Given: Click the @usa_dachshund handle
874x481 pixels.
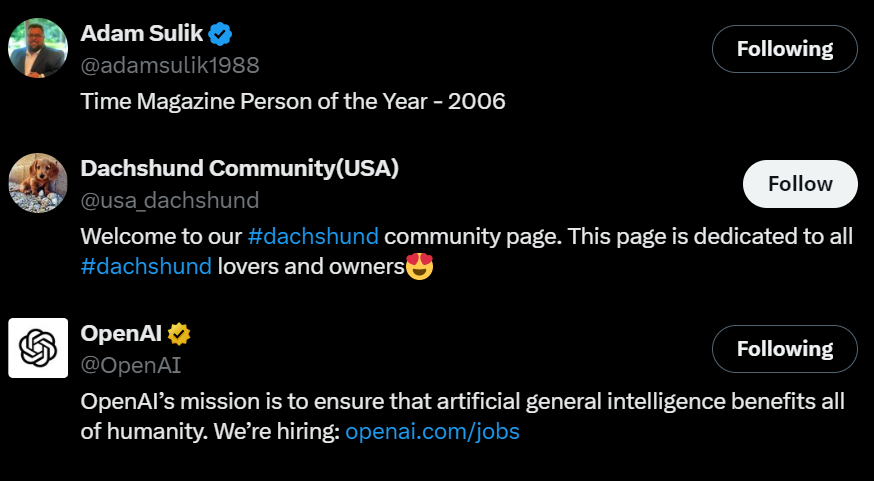Looking at the screenshot, I should coord(170,201).
